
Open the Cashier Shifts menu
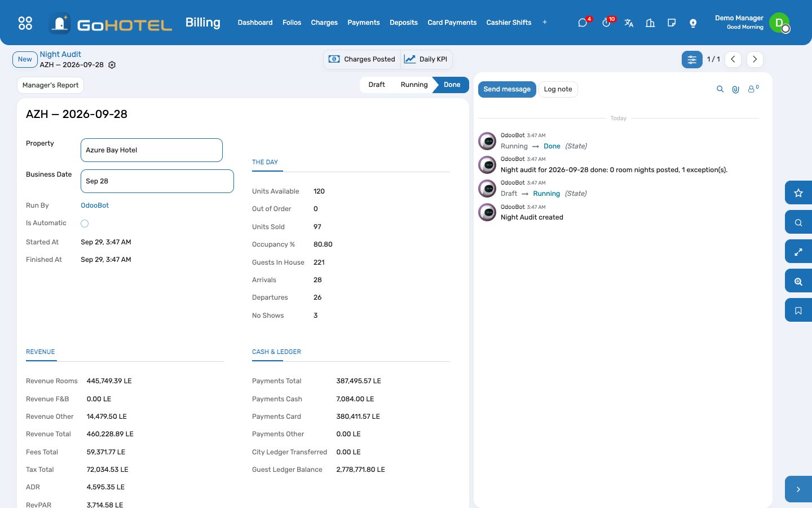click(x=509, y=23)
